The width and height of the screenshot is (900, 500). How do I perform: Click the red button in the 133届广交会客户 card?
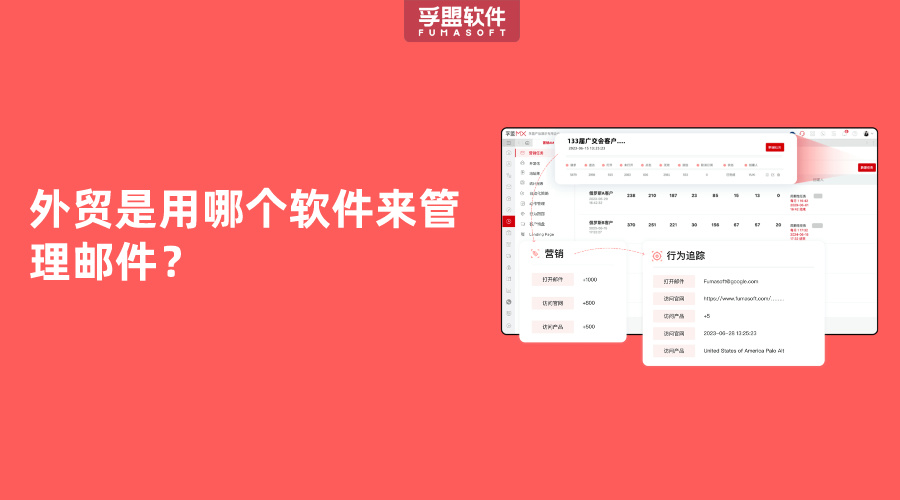pyautogui.click(x=774, y=148)
